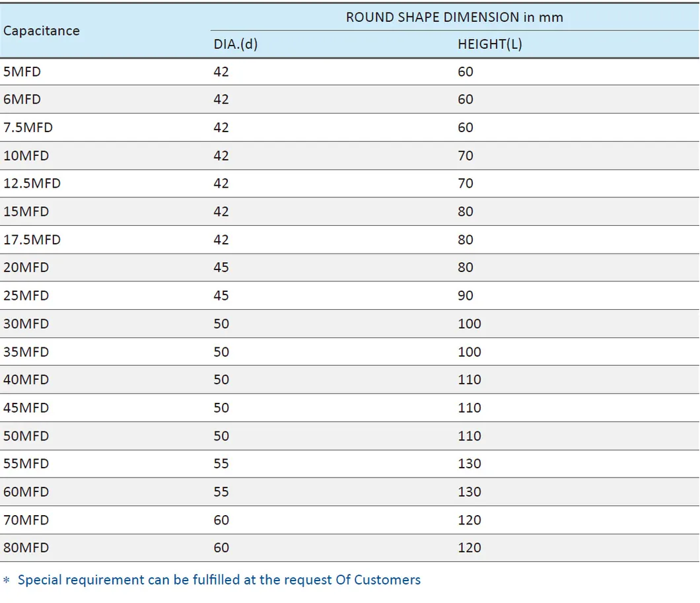Viewport: 700px width, 603px height.
Task: Click the HEIGHT(L) column header
Action: [x=490, y=45]
